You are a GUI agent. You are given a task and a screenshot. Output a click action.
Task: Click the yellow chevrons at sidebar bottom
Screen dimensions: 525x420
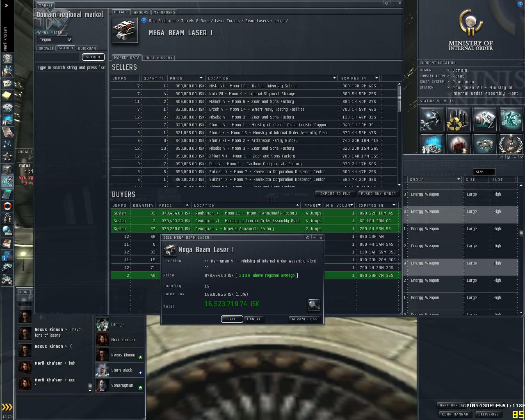point(7,407)
